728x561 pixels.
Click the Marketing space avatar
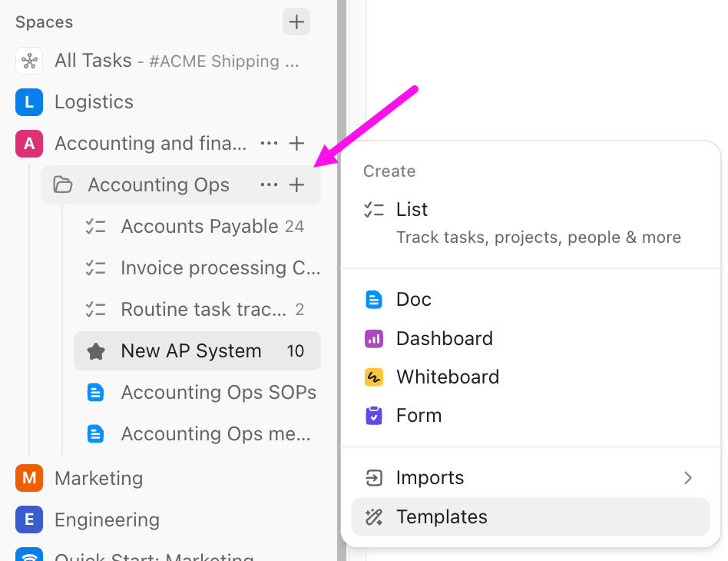pos(28,478)
